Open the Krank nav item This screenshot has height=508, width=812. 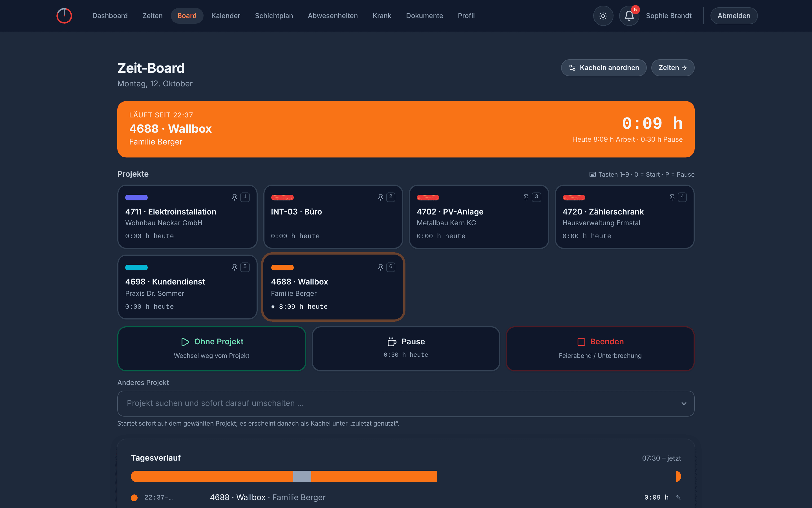point(382,16)
